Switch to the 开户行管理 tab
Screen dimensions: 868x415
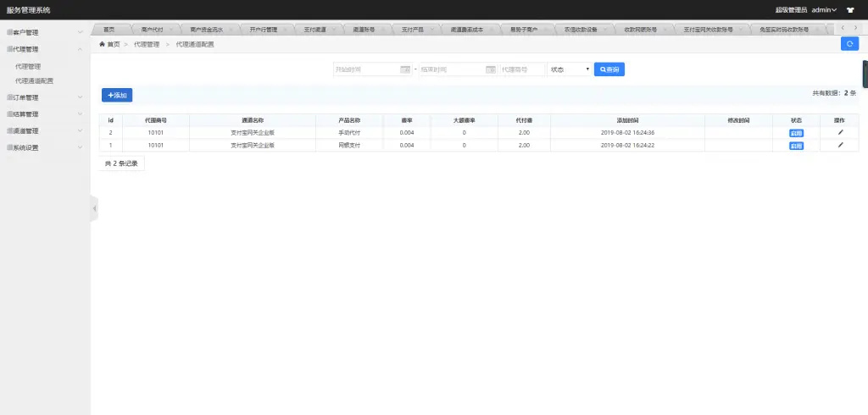tap(264, 30)
